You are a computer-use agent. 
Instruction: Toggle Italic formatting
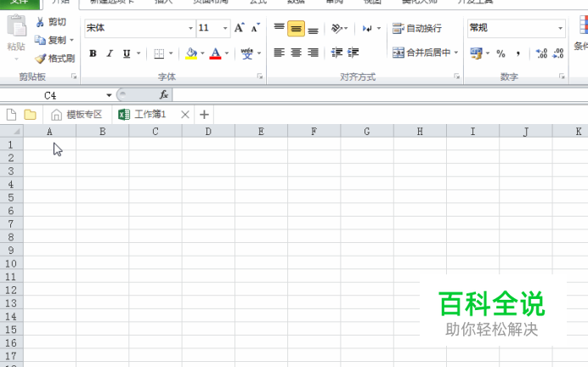[110, 54]
